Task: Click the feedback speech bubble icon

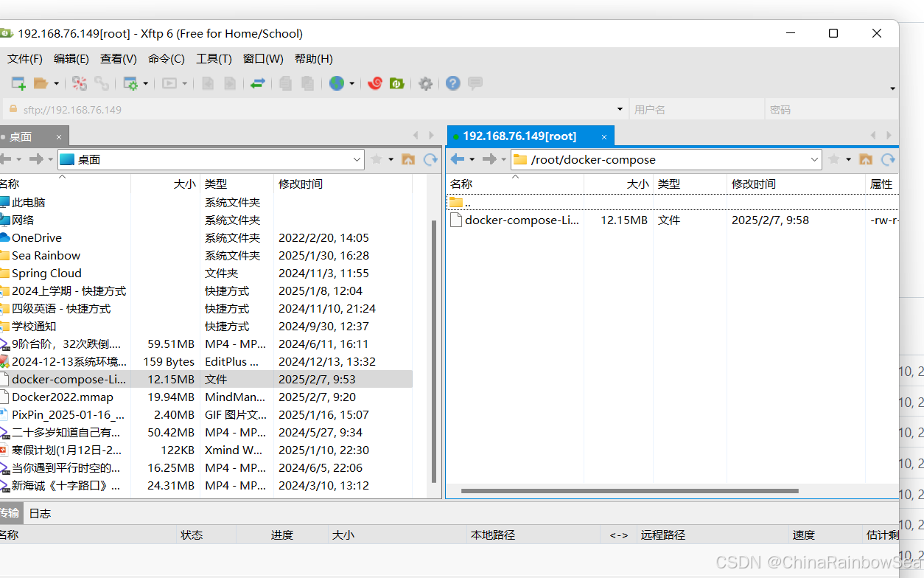Action: tap(475, 83)
